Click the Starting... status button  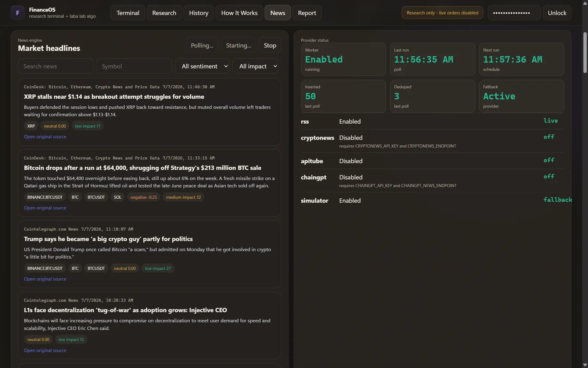coord(239,45)
